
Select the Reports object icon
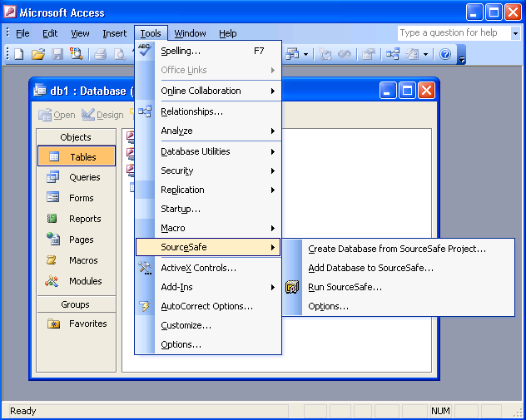click(52, 219)
